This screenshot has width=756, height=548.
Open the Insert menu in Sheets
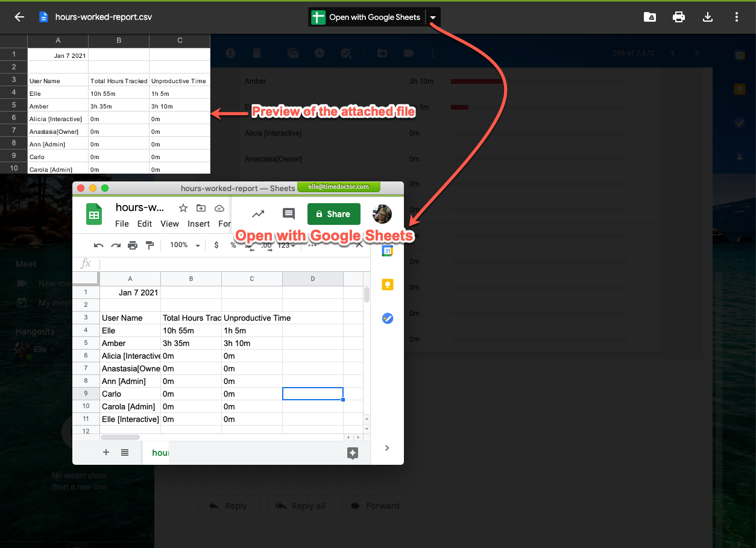198,224
